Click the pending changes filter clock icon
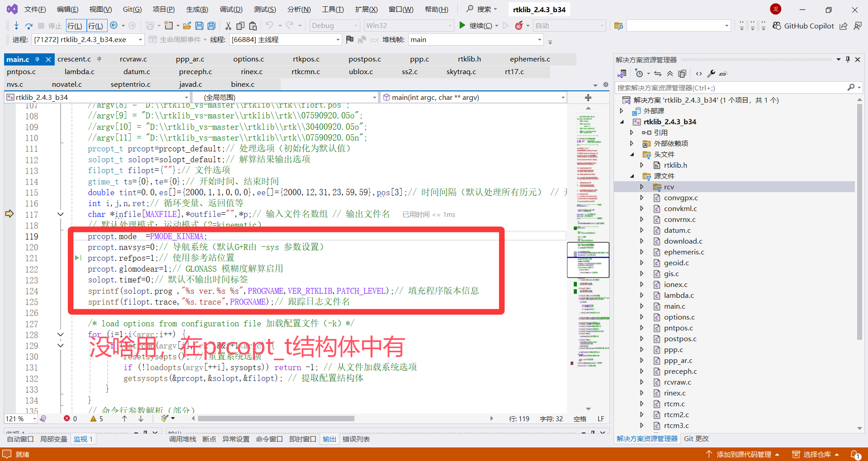868x461 pixels. point(639,74)
